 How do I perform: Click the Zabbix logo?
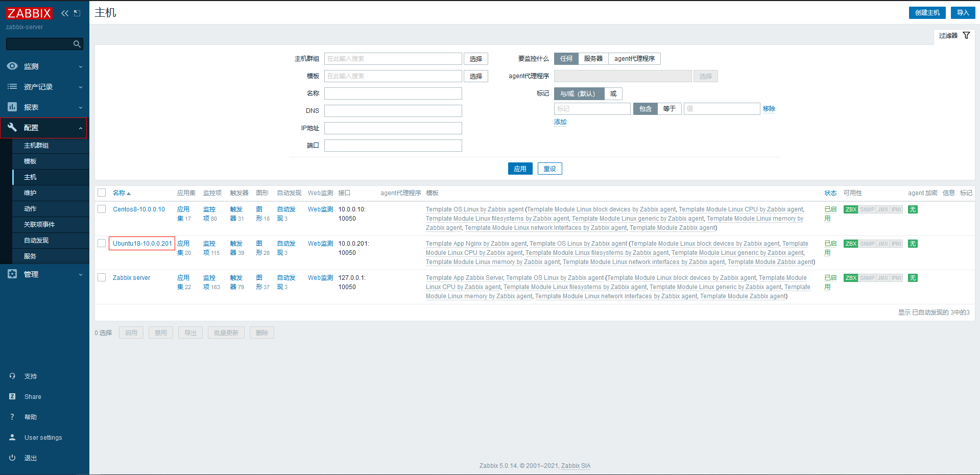[x=29, y=13]
